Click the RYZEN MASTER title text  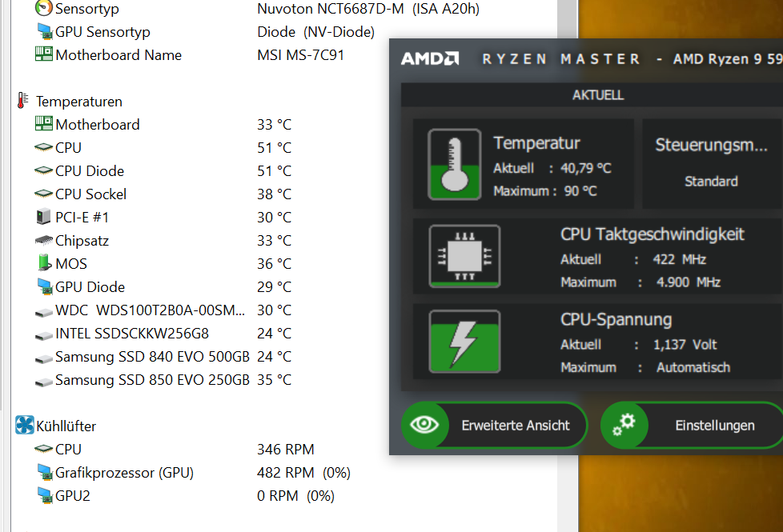(560, 59)
